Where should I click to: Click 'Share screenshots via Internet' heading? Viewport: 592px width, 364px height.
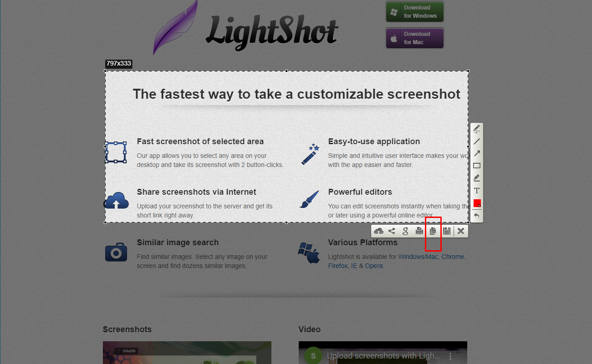(x=197, y=192)
